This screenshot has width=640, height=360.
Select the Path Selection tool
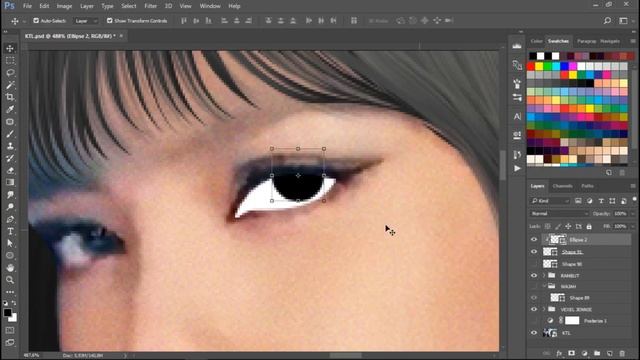[x=10, y=243]
